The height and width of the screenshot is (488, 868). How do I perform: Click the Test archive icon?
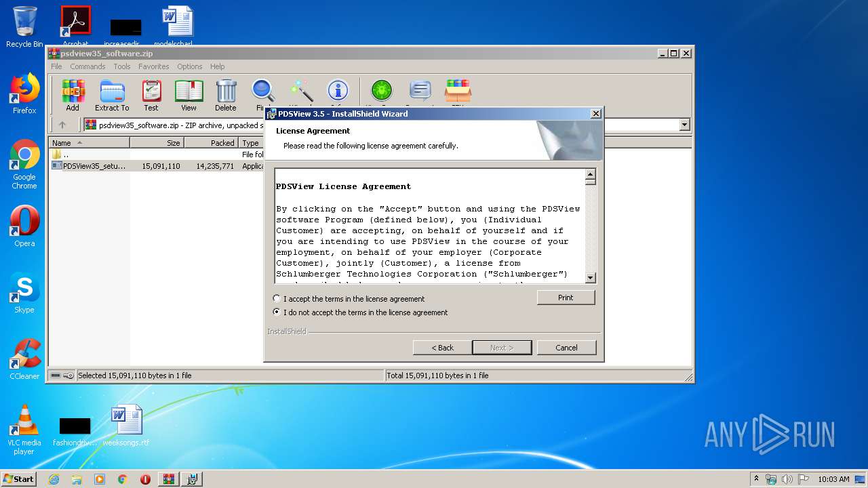(x=151, y=95)
